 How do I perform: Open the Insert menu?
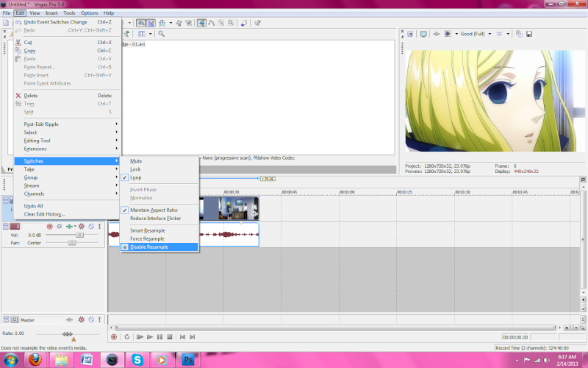[51, 13]
